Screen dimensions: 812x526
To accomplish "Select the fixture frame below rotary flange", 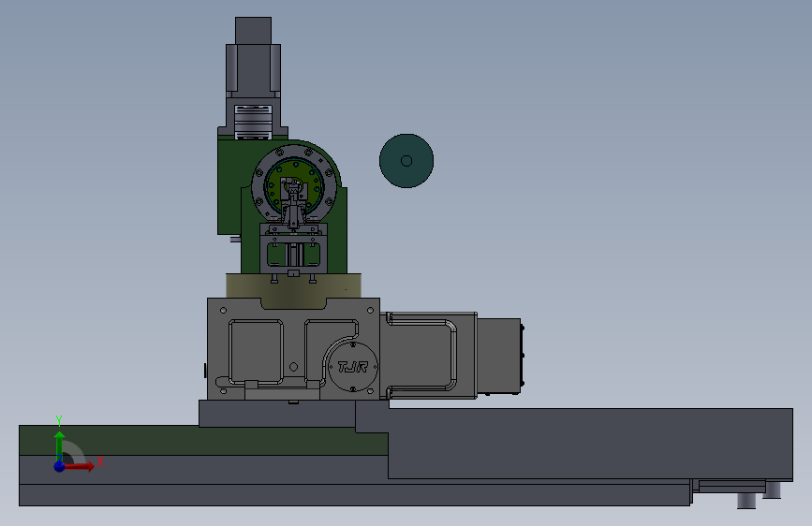I will (294, 249).
